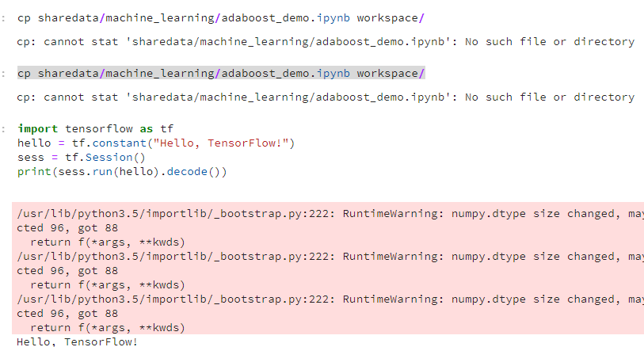Click the 'Hello, TensorFlow!' output text
Screen dimensions: 644x347
[x=77, y=341]
